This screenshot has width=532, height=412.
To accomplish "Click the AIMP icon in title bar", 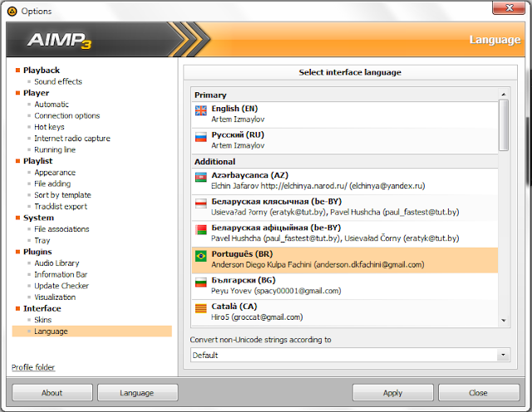I will point(12,11).
